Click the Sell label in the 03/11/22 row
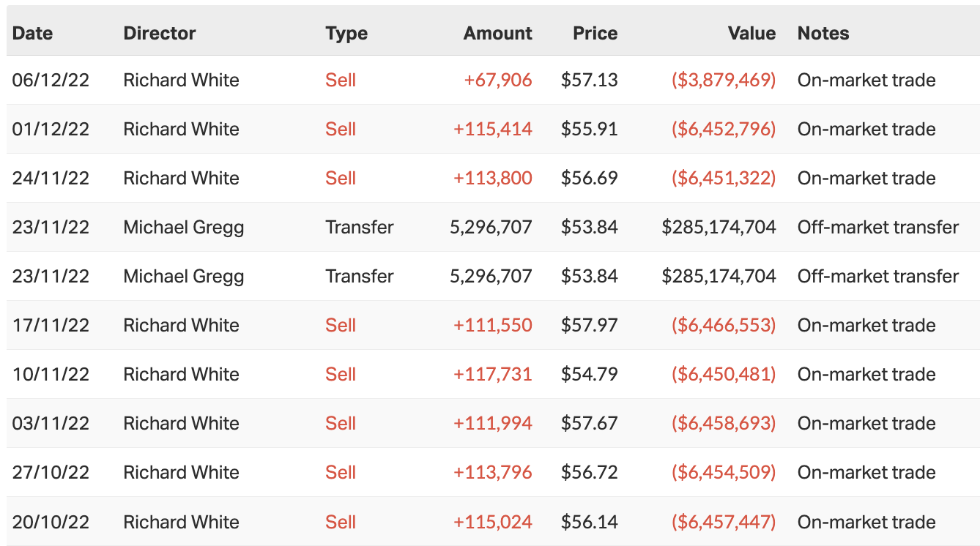The height and width of the screenshot is (546, 980). 341,423
